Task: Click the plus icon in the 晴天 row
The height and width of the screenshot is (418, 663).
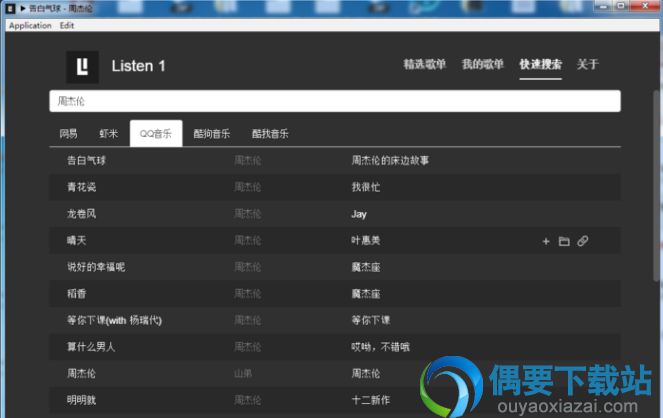Action: coord(546,241)
